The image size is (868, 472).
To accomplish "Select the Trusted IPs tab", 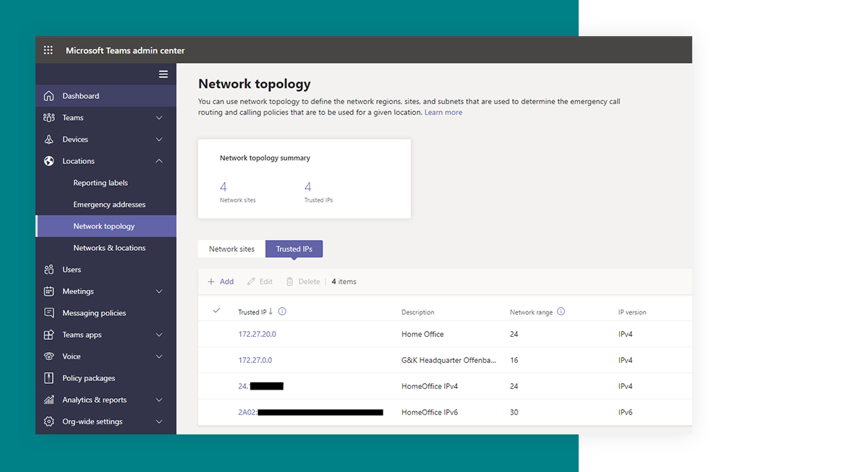I will tap(294, 249).
